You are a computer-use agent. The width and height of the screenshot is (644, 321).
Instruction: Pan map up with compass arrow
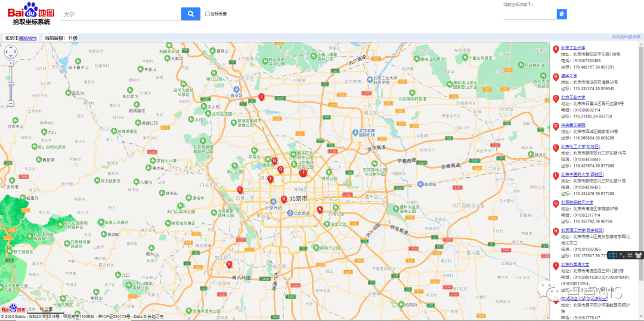[11, 47]
